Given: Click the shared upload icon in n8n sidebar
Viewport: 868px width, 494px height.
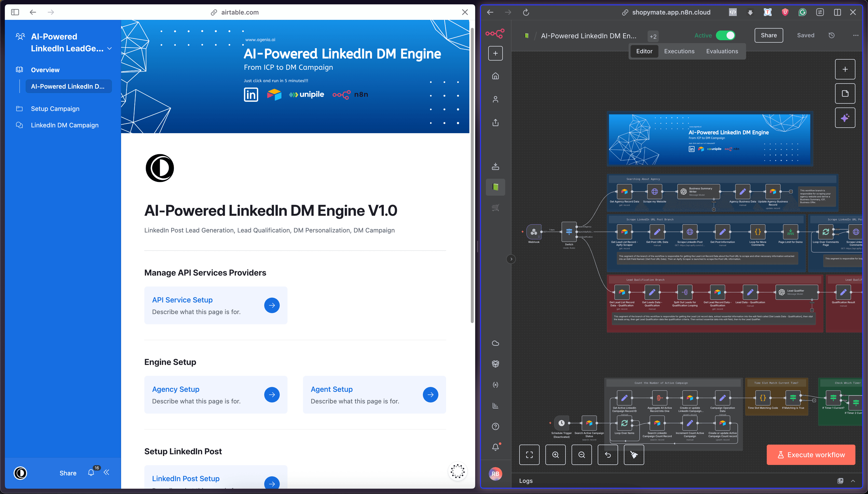Looking at the screenshot, I should click(496, 123).
